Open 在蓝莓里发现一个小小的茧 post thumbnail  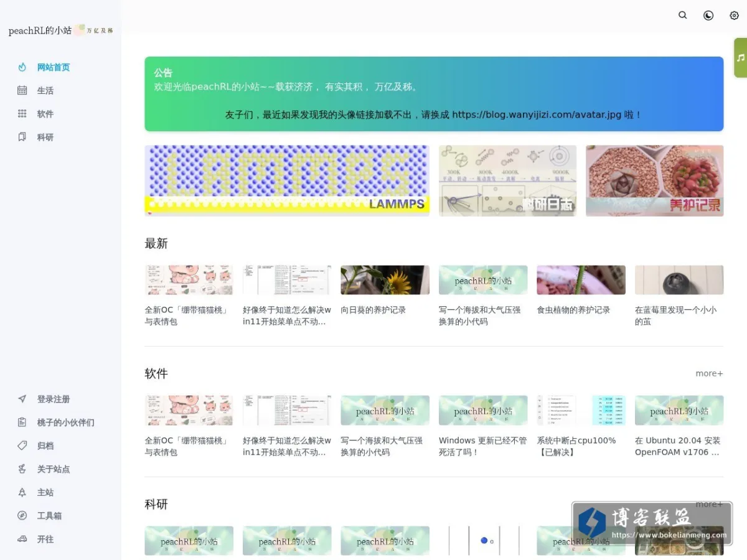[679, 280]
